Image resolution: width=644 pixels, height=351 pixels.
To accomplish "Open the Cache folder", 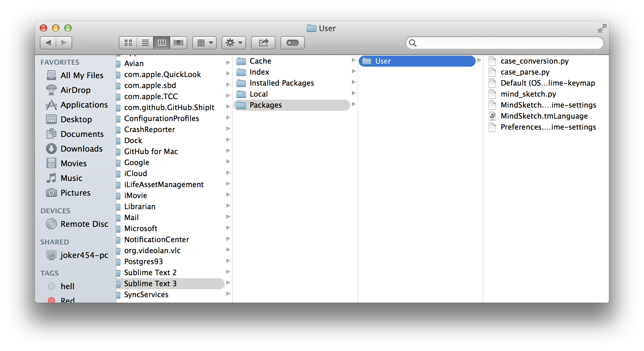I will (260, 61).
